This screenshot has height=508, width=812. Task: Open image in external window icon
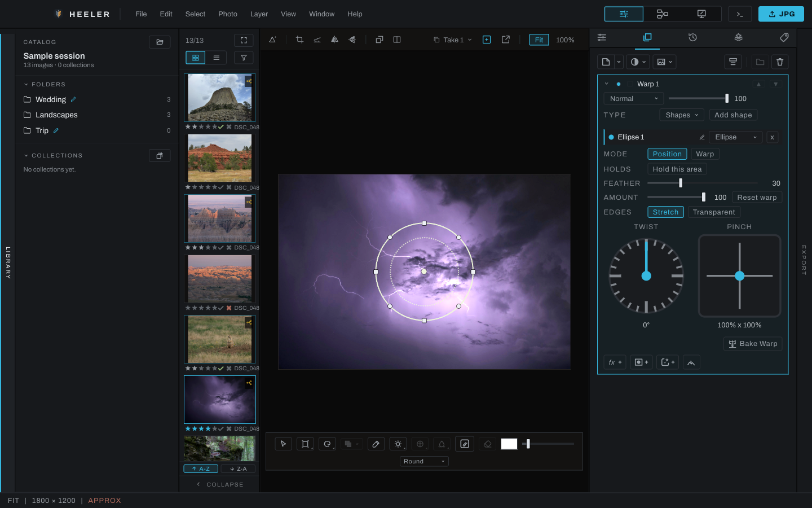click(506, 40)
